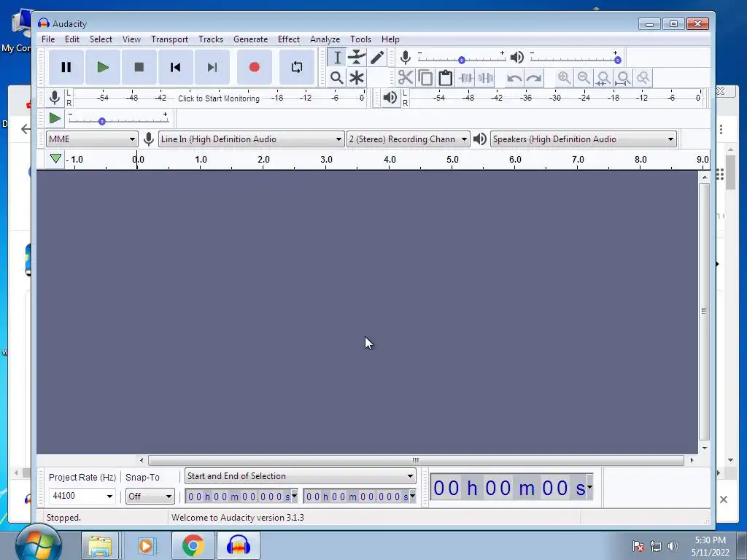Open selection start time format arrow
The height and width of the screenshot is (560, 747).
coord(295,496)
